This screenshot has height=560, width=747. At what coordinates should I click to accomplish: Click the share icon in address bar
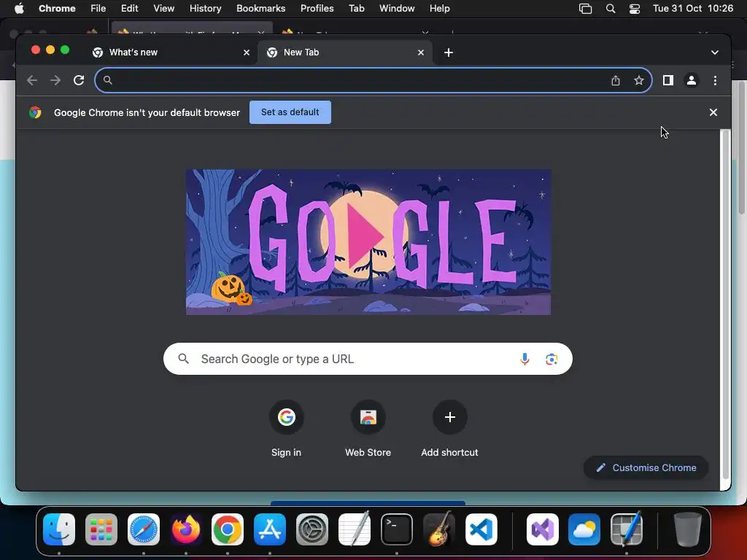[x=616, y=80]
